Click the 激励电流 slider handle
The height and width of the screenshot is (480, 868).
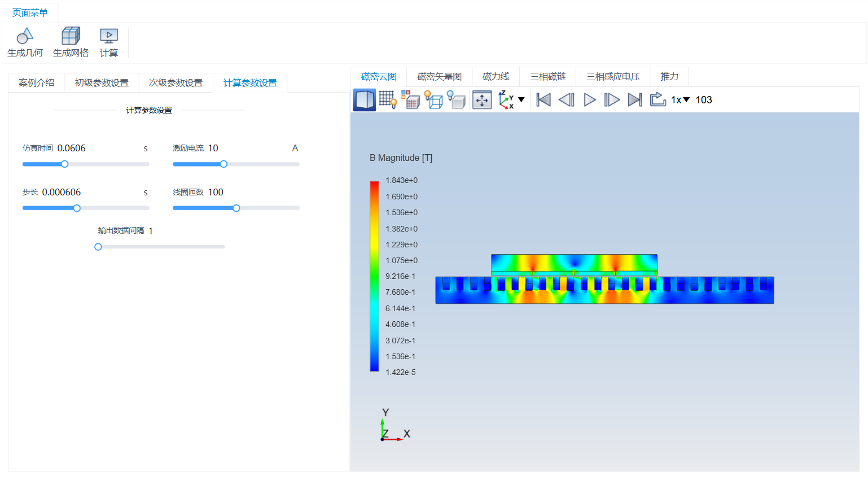point(223,164)
